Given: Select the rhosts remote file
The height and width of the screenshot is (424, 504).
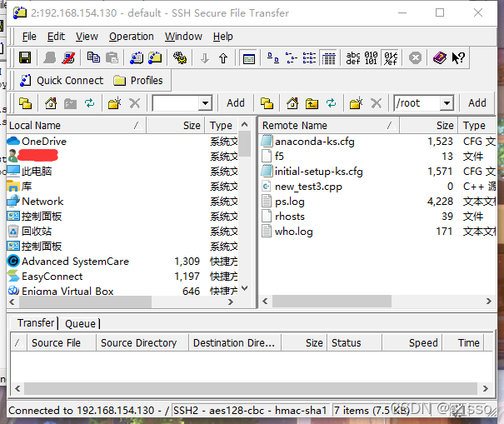Looking at the screenshot, I should click(289, 217).
